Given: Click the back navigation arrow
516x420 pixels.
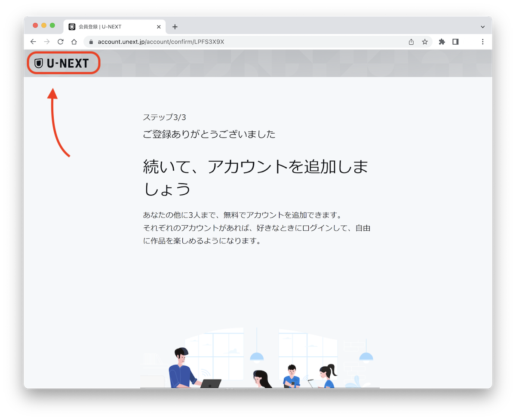Looking at the screenshot, I should 33,42.
